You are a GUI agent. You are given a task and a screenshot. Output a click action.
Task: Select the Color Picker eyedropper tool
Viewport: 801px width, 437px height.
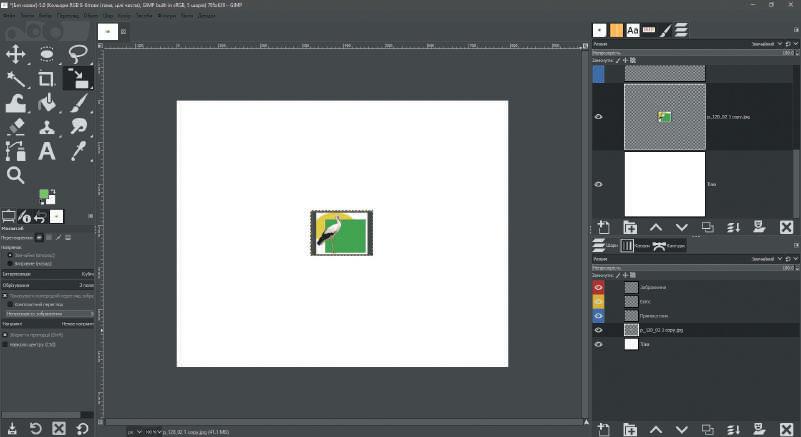(x=78, y=151)
